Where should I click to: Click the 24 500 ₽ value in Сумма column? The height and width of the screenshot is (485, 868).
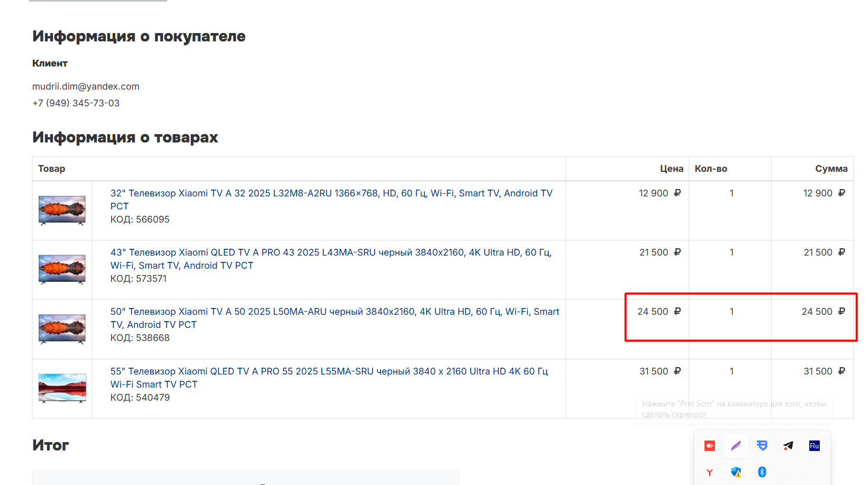click(x=823, y=312)
